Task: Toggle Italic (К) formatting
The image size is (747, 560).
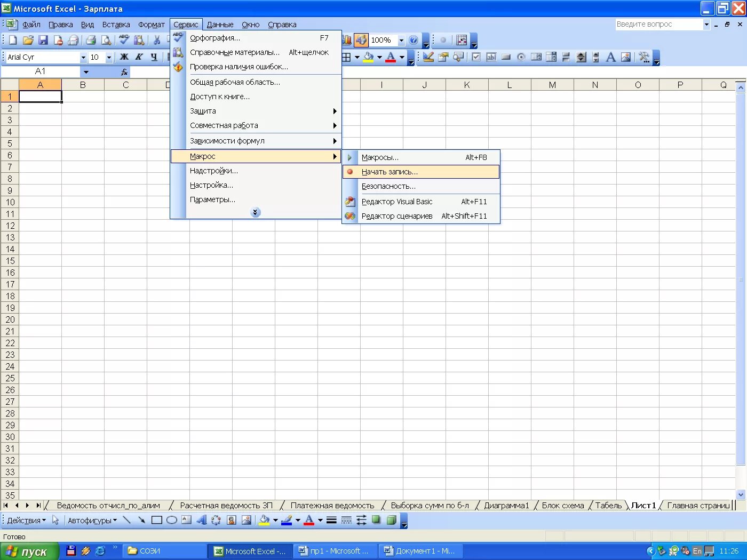Action: tap(139, 57)
